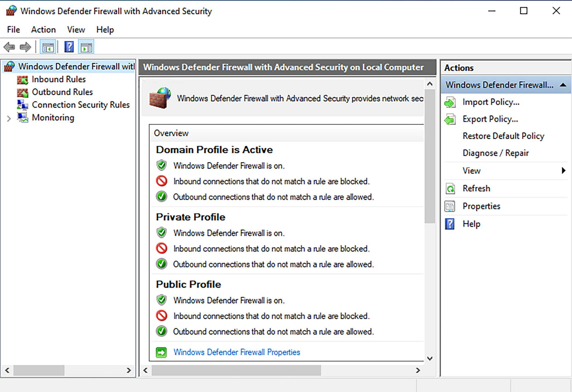Click the Help question icon in Actions pane
The height and width of the screenshot is (392, 572).
click(x=450, y=224)
